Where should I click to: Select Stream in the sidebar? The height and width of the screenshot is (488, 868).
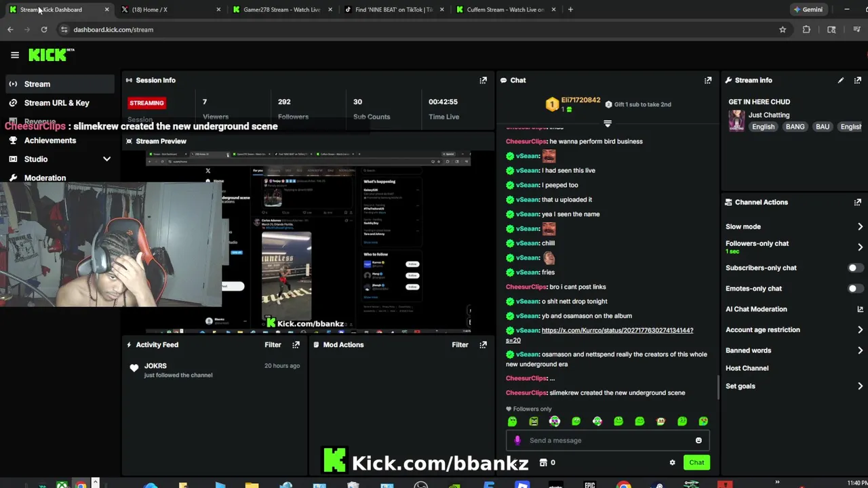[60, 84]
